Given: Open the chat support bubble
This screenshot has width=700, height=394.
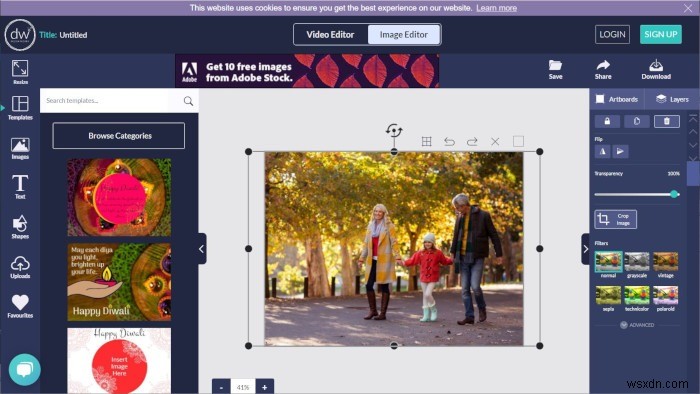Looking at the screenshot, I should click(25, 369).
